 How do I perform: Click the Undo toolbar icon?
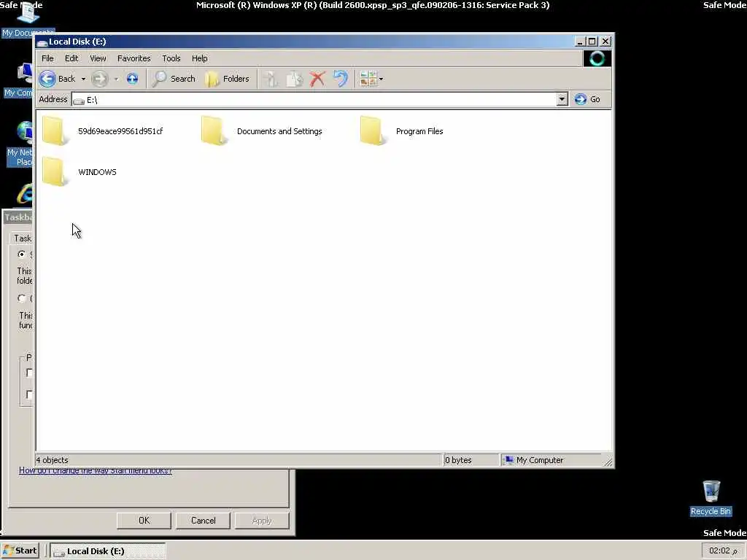pos(340,79)
